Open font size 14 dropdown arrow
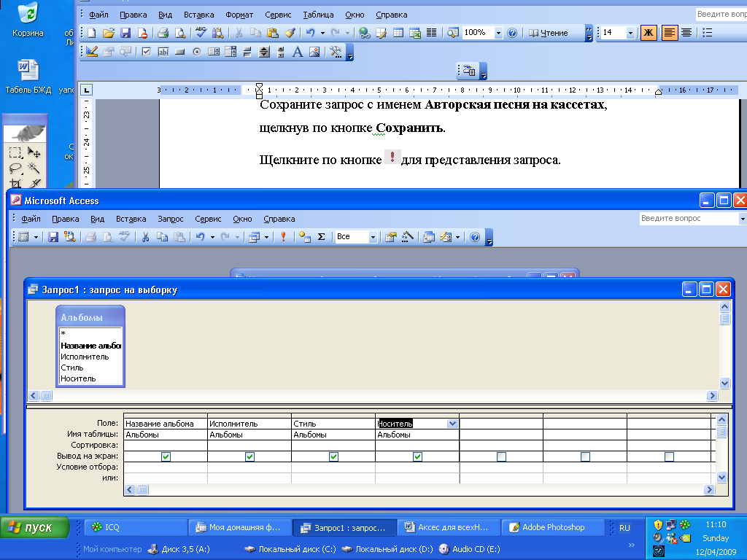Screen dimensions: 747x560 click(x=631, y=33)
